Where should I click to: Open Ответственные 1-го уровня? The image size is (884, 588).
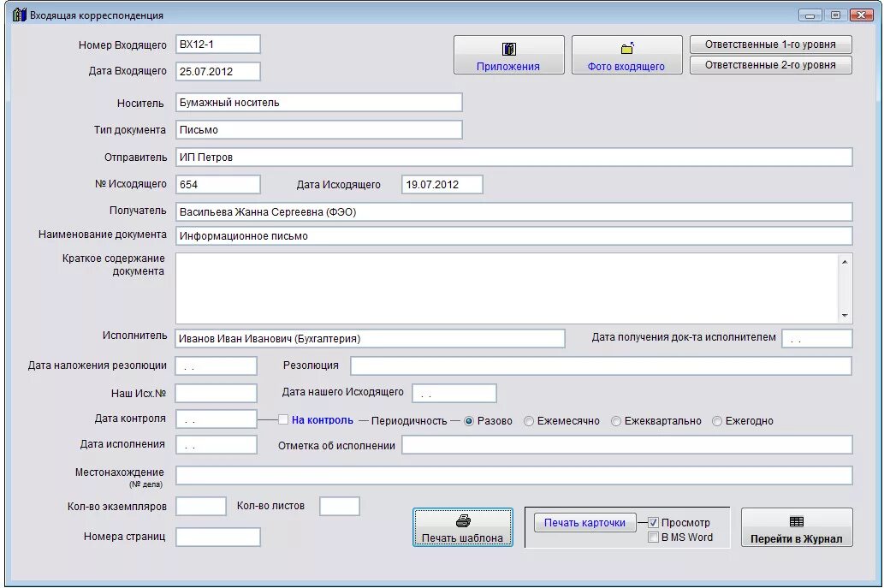[770, 45]
